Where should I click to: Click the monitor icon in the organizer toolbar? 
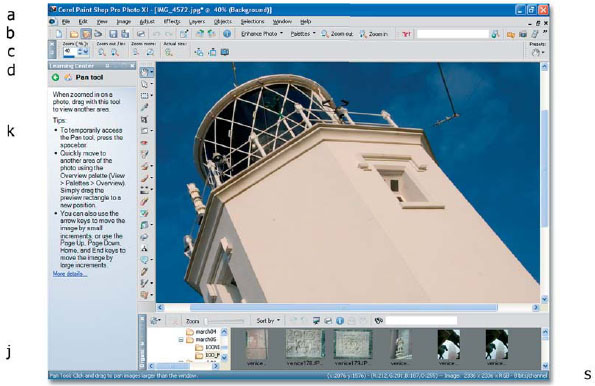pos(316,321)
